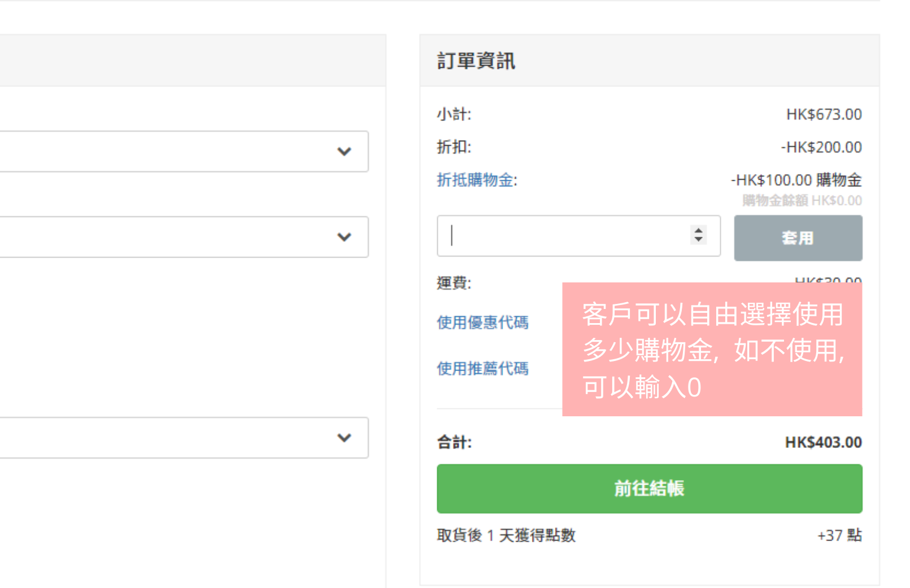
Task: Click the pink shopping credit tooltip note
Action: [x=712, y=350]
